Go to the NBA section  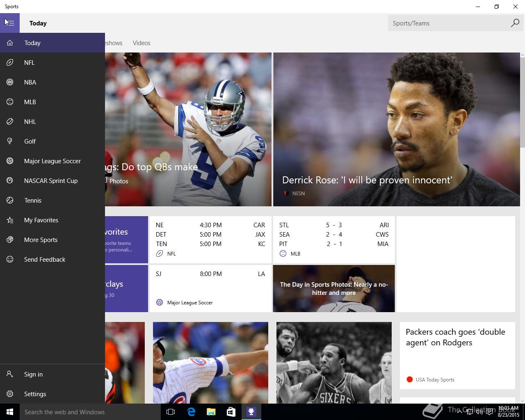(52, 82)
